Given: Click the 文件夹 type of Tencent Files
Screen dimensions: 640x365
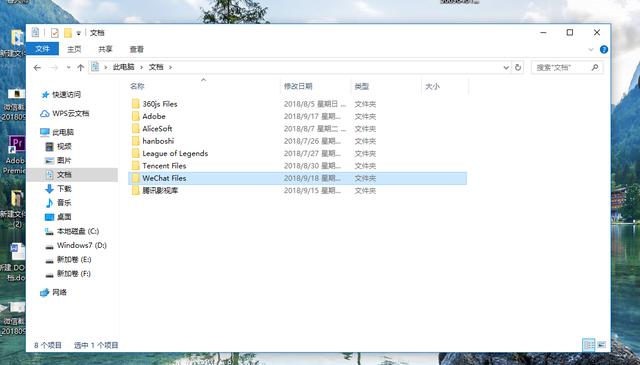Looking at the screenshot, I should click(365, 166).
